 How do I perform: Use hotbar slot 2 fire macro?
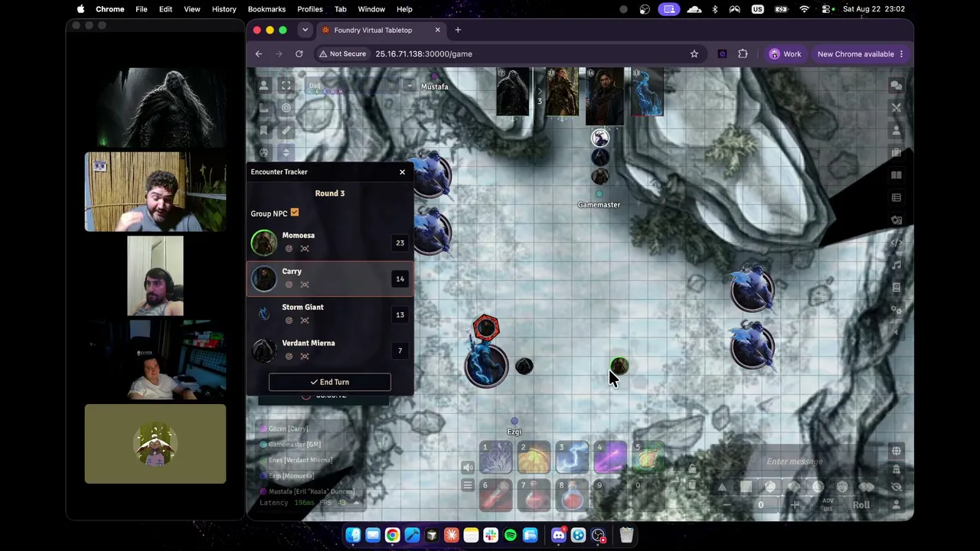pyautogui.click(x=534, y=457)
